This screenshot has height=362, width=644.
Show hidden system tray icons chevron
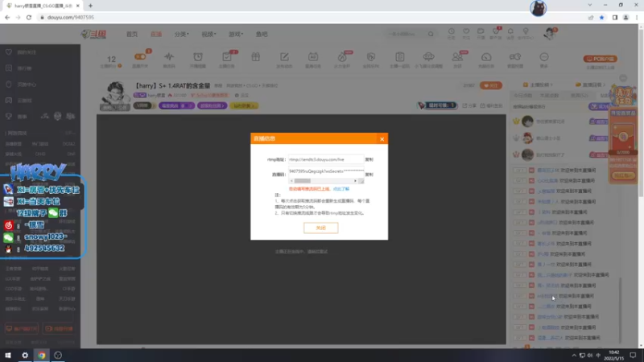click(574, 355)
